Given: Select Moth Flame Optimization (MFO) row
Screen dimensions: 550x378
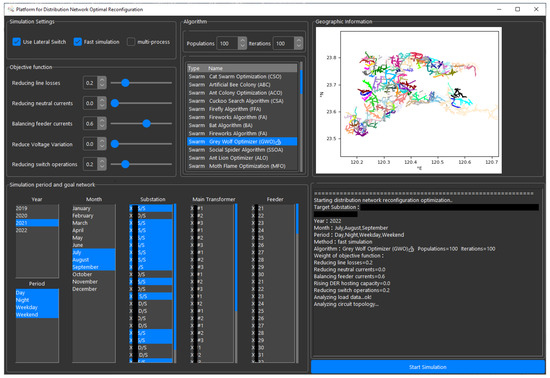Looking at the screenshot, I should click(242, 166).
